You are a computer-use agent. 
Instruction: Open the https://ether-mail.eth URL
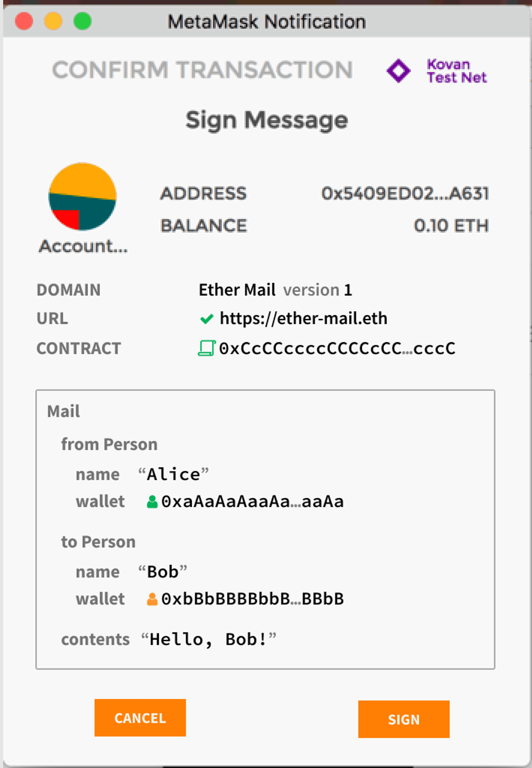304,319
